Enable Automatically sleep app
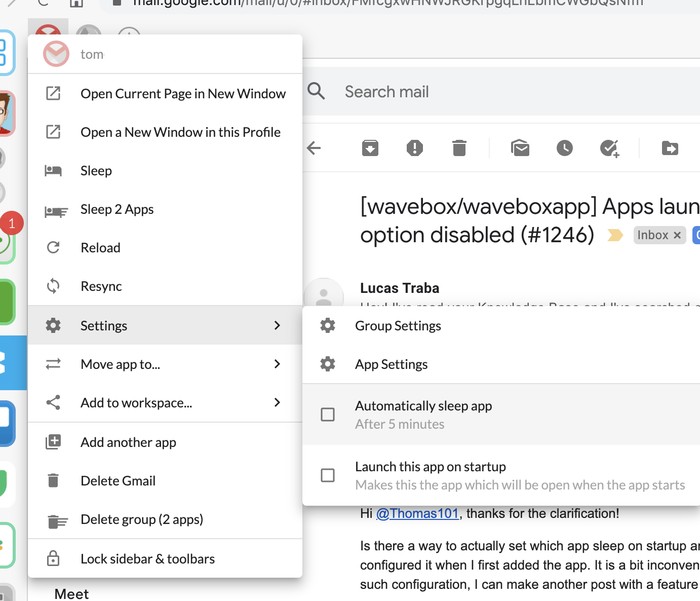This screenshot has height=601, width=700. click(x=328, y=414)
